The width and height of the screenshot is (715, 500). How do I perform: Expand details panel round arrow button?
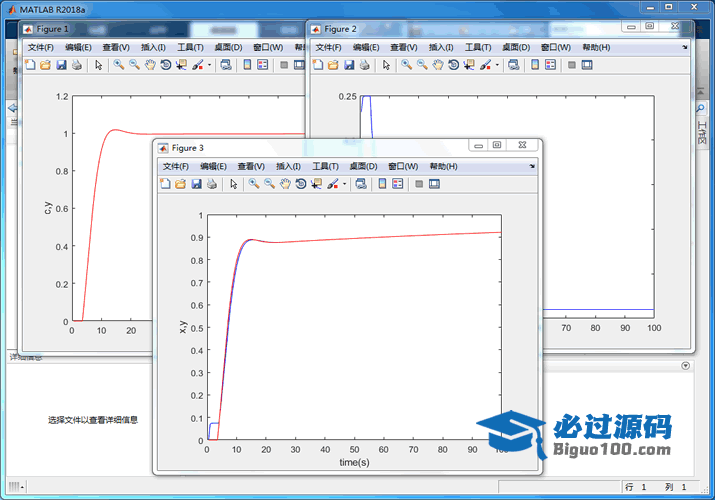click(x=685, y=366)
